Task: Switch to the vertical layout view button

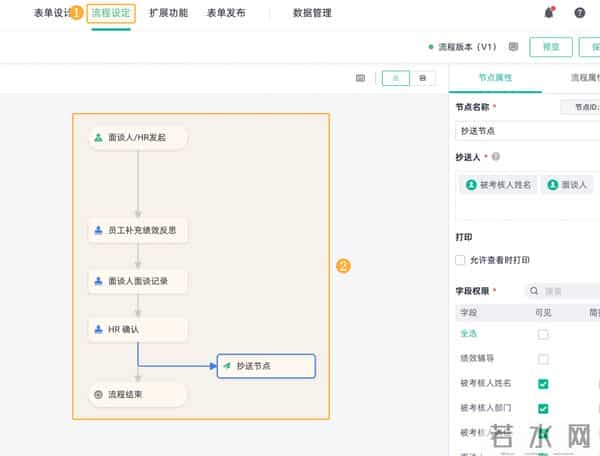Action: [x=396, y=78]
